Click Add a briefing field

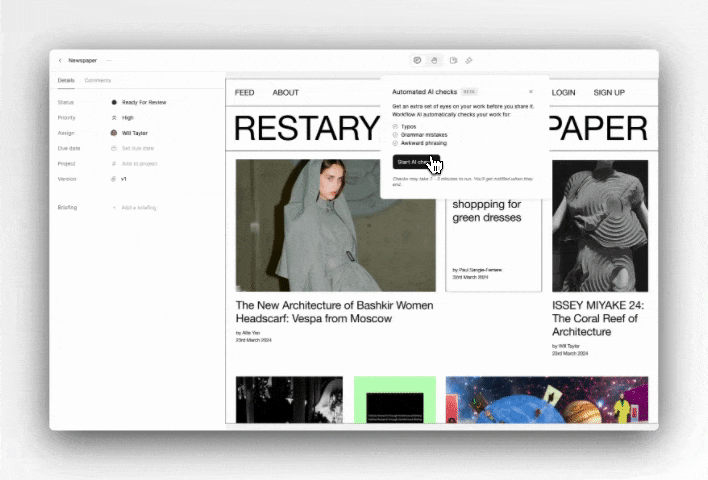(135, 208)
